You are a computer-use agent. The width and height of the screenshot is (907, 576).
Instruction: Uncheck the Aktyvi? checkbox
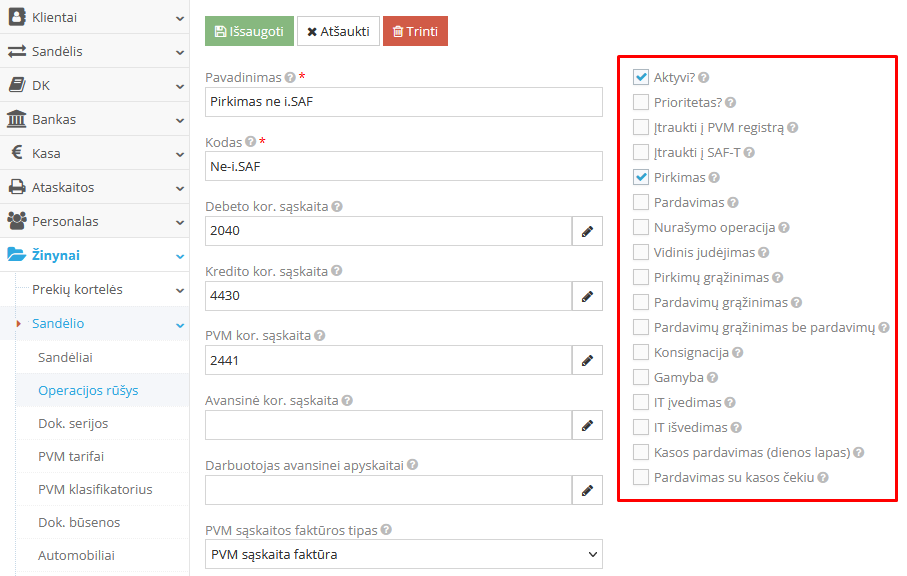[x=641, y=77]
